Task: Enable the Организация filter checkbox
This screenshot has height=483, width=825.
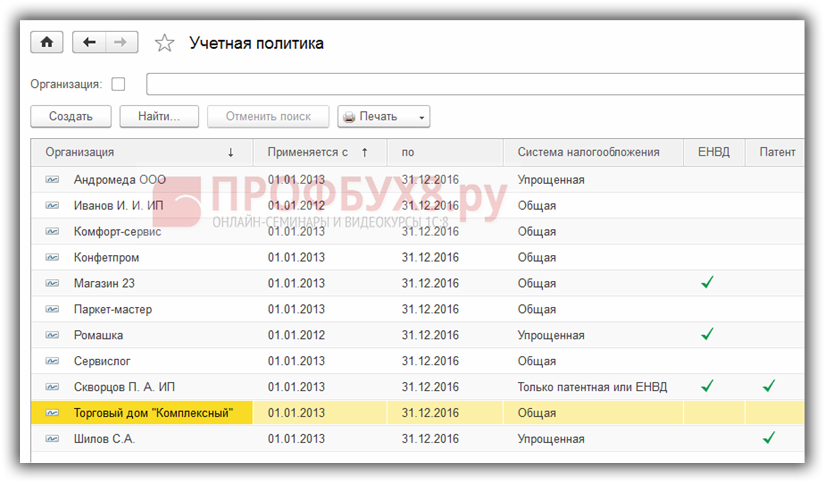Action: click(x=119, y=84)
